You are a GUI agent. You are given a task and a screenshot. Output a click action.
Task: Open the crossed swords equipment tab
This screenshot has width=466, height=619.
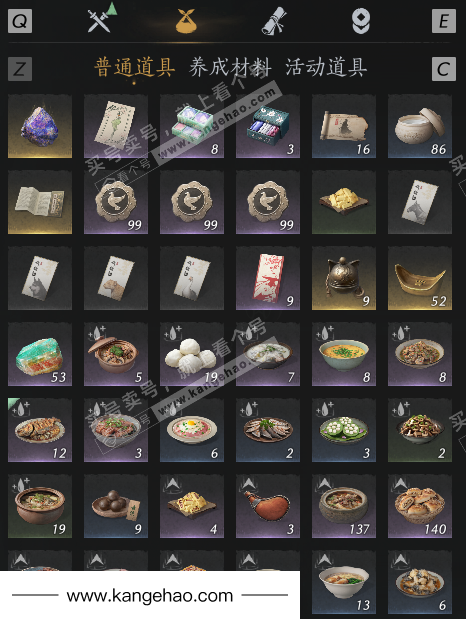pos(100,19)
